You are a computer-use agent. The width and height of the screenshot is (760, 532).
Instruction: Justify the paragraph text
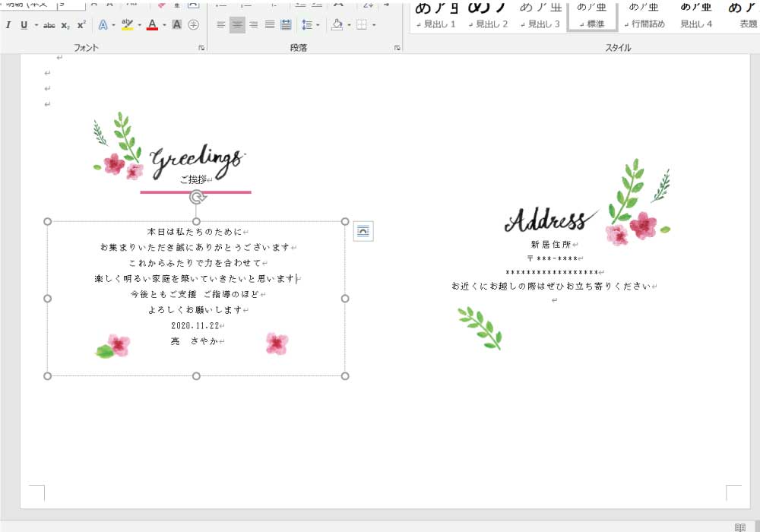(270, 25)
